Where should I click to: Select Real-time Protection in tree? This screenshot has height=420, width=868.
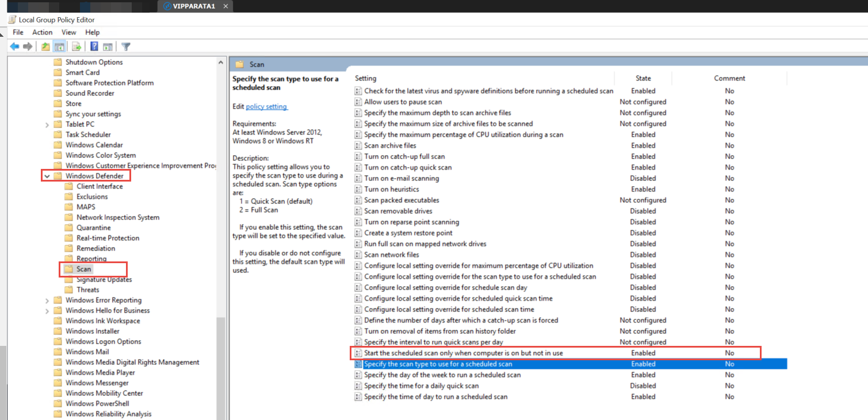108,238
